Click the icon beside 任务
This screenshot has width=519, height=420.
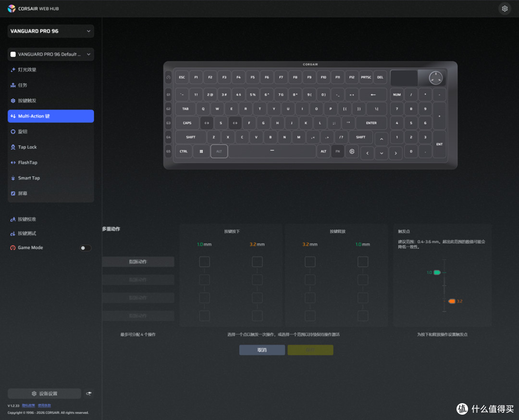click(x=13, y=85)
